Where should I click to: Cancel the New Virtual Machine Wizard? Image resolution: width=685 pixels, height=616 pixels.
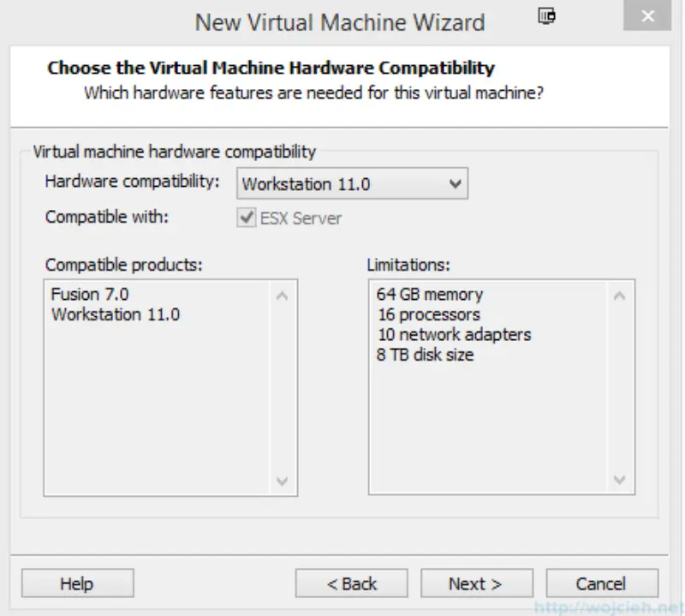point(602,583)
